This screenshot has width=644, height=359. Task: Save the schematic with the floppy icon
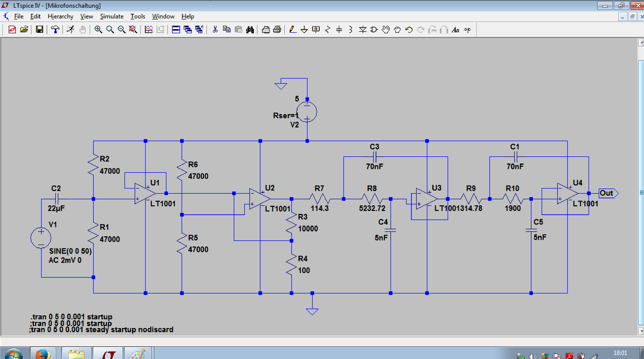coord(39,29)
